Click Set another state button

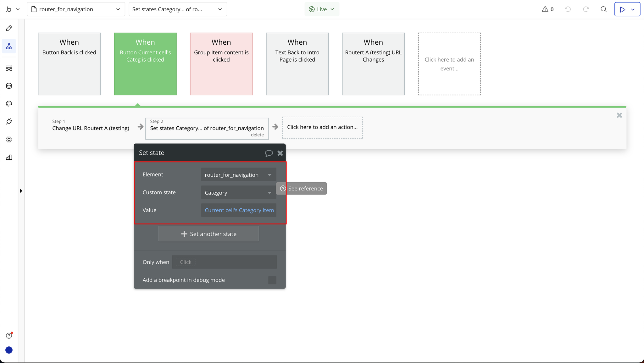(x=208, y=234)
